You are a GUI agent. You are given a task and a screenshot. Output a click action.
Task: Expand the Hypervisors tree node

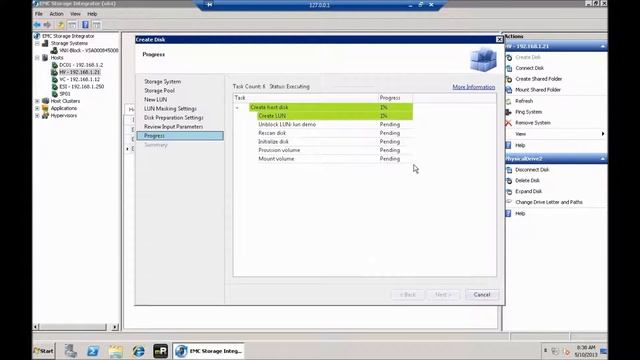[37, 116]
